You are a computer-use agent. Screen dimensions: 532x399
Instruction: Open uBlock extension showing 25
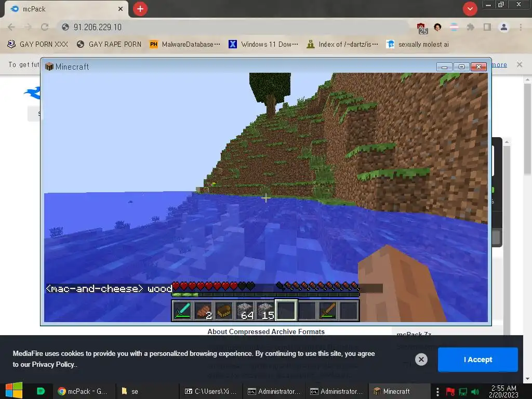(422, 28)
